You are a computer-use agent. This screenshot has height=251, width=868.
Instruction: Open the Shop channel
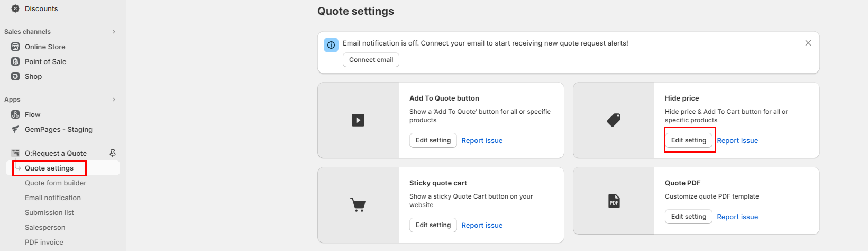[x=33, y=76]
